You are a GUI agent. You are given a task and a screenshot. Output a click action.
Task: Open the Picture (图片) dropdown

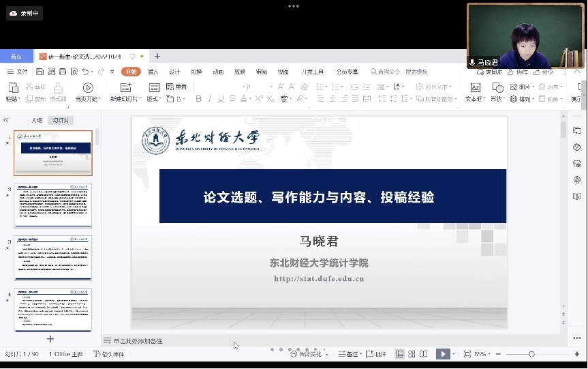click(x=523, y=87)
